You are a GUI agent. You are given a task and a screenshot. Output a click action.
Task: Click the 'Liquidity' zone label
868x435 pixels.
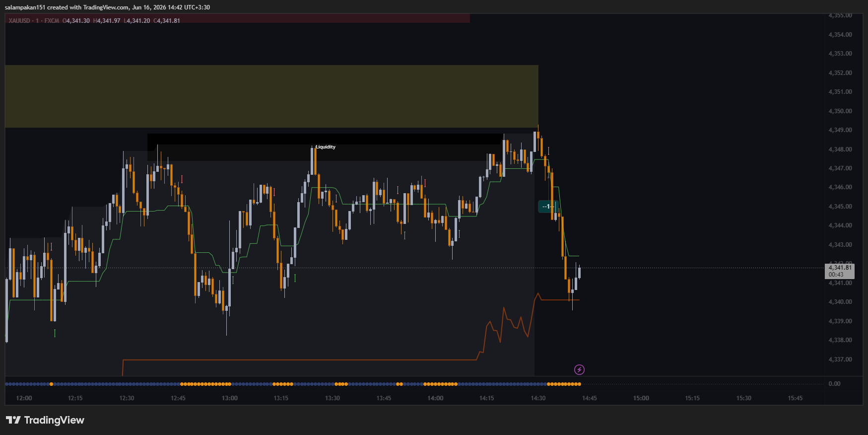[x=326, y=147]
